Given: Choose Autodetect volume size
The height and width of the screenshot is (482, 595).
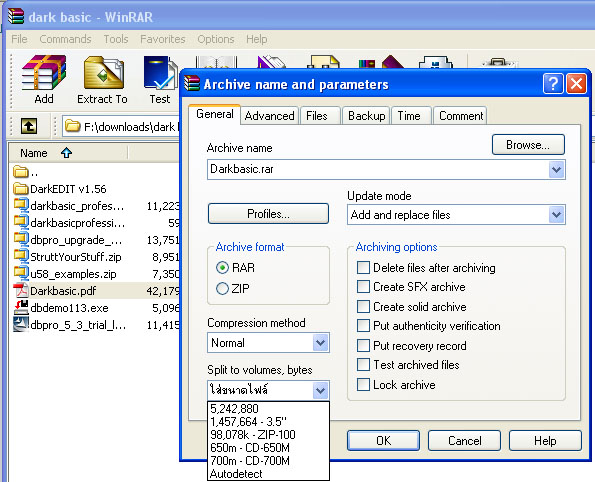Looking at the screenshot, I should pyautogui.click(x=268, y=474).
